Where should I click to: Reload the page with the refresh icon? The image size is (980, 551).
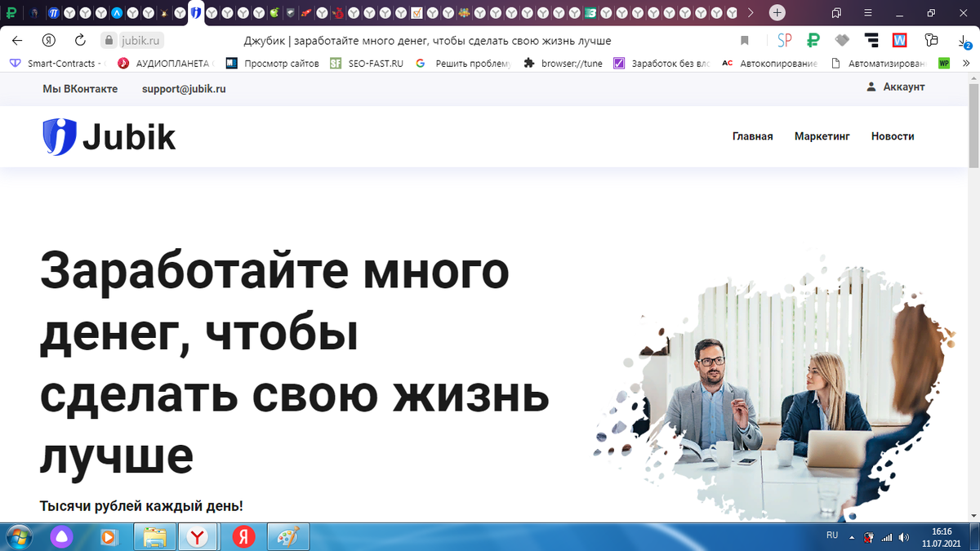click(79, 38)
